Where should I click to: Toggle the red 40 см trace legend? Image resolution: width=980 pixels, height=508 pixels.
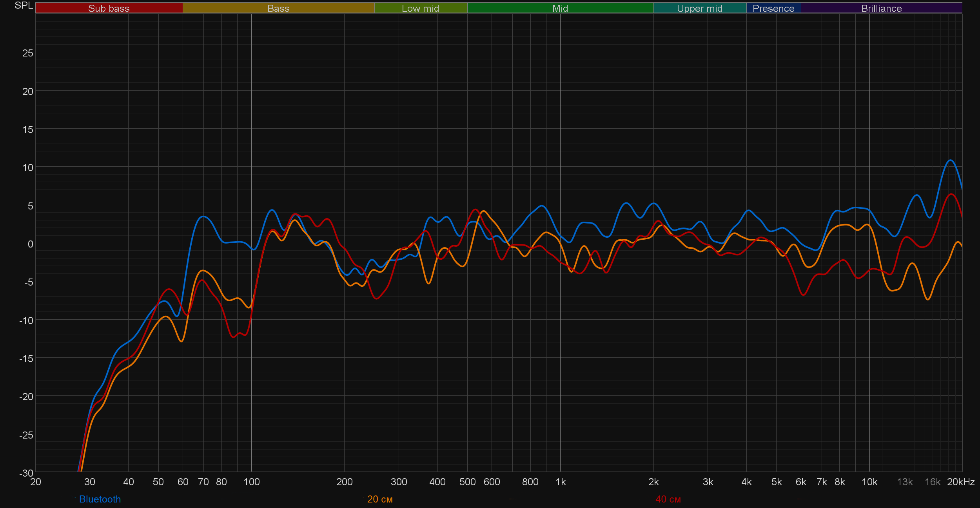pyautogui.click(x=668, y=499)
